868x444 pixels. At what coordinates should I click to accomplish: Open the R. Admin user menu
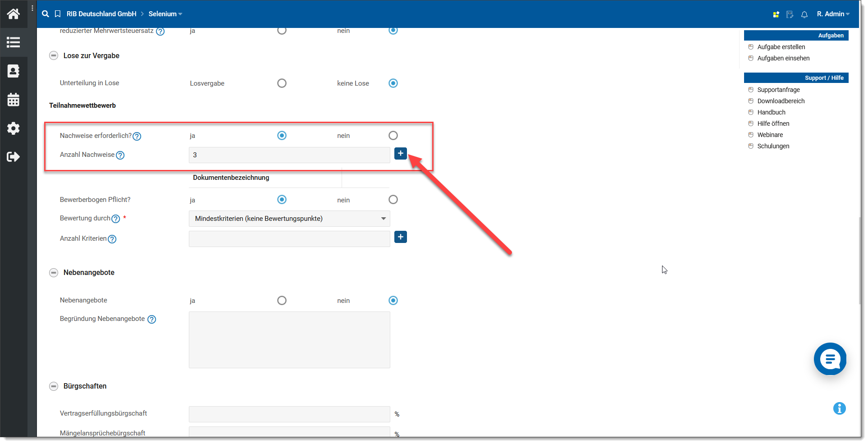833,14
